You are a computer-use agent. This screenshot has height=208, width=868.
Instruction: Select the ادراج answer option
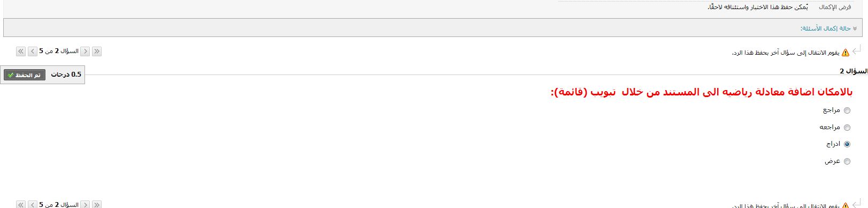coord(847,144)
